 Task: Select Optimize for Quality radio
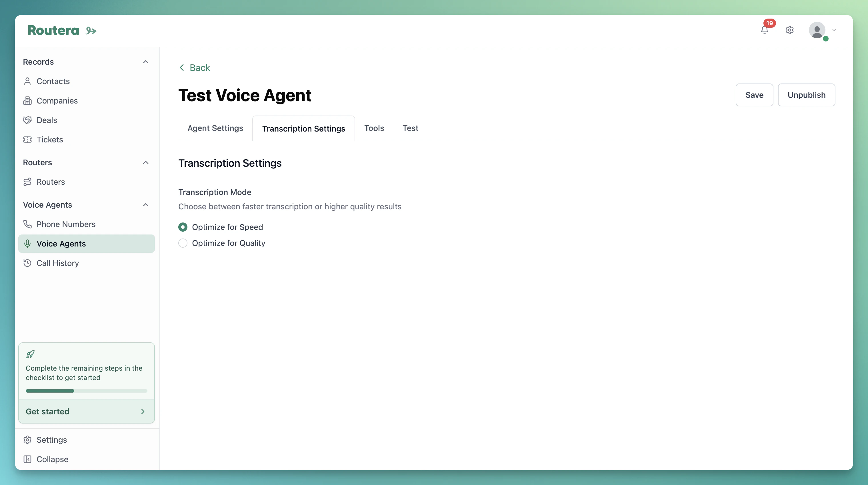pyautogui.click(x=183, y=243)
